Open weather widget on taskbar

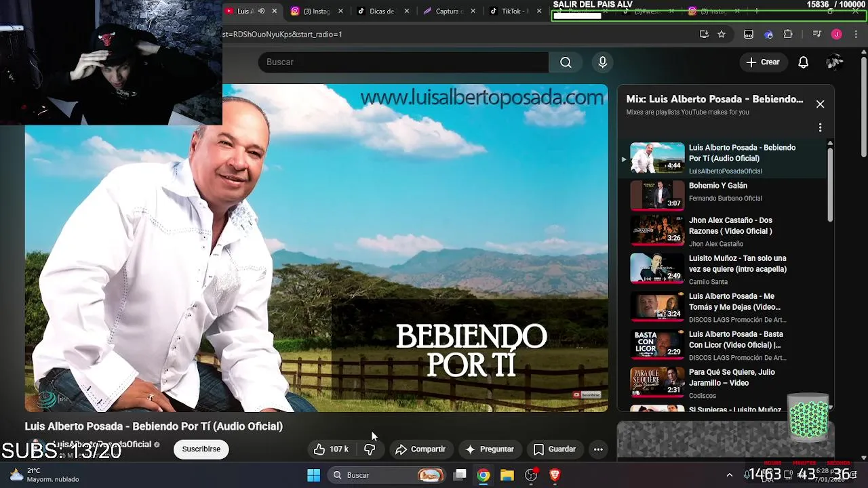(44, 475)
